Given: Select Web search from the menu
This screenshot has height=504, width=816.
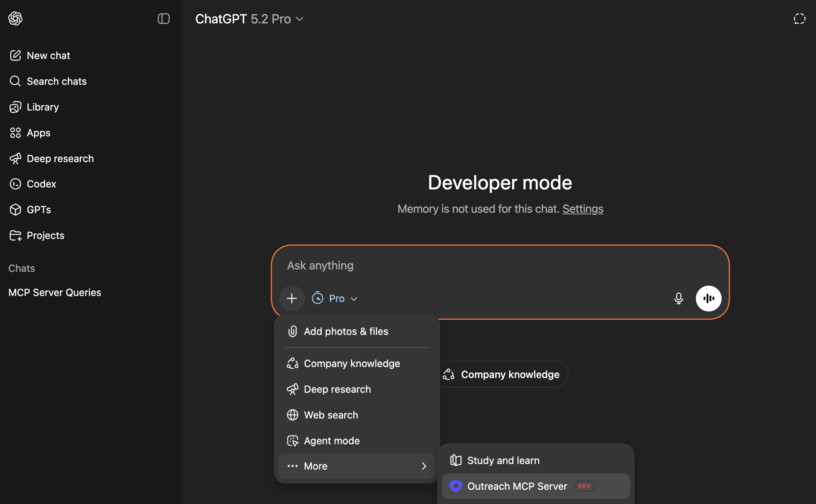Looking at the screenshot, I should (331, 415).
